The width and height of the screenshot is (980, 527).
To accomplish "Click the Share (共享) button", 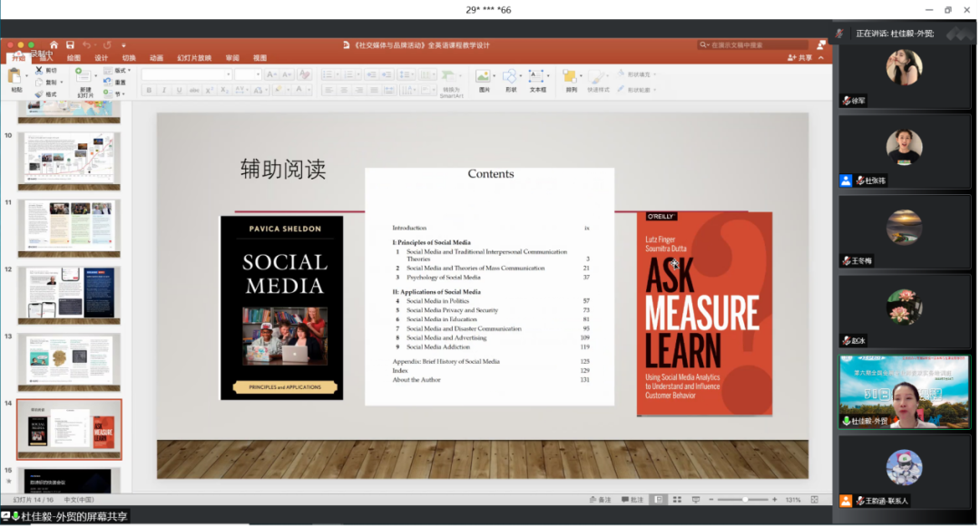I will [x=799, y=58].
